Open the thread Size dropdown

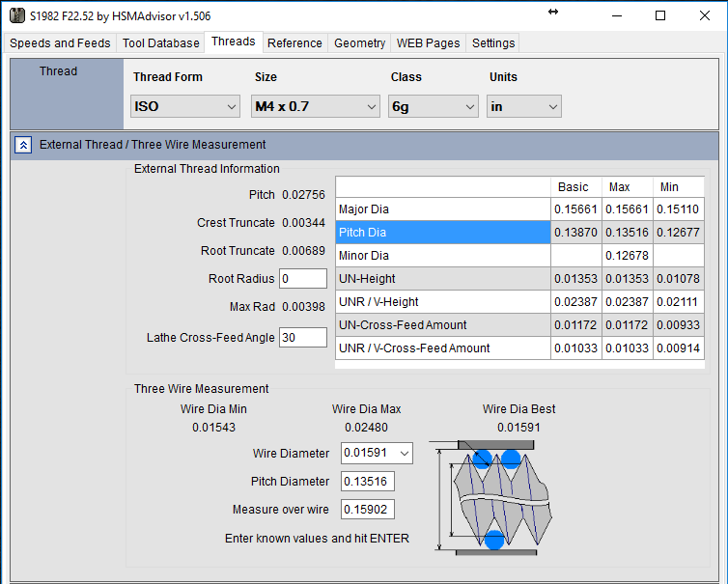(315, 106)
